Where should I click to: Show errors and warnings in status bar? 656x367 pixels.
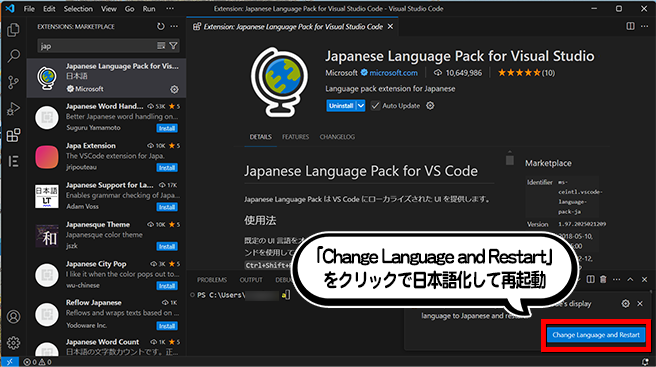tap(37, 362)
